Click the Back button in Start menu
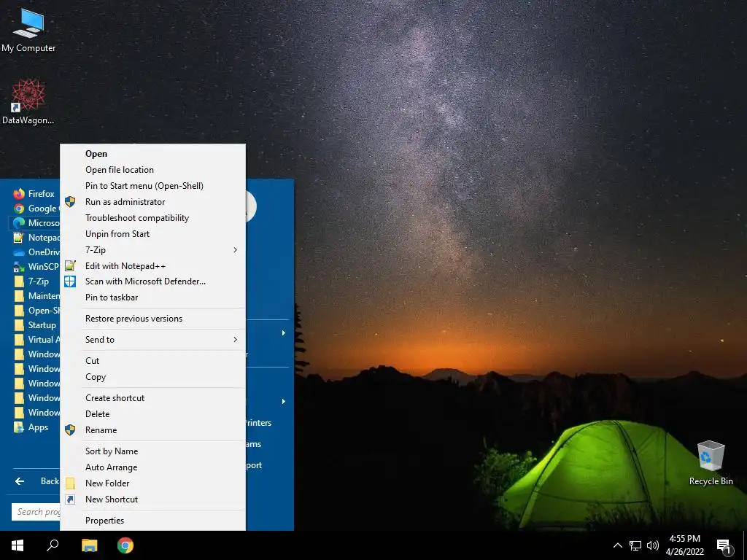The height and width of the screenshot is (560, 747). 36,481
